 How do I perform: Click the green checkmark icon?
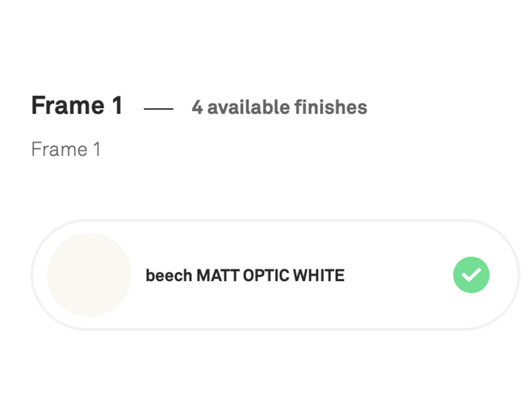click(x=471, y=275)
